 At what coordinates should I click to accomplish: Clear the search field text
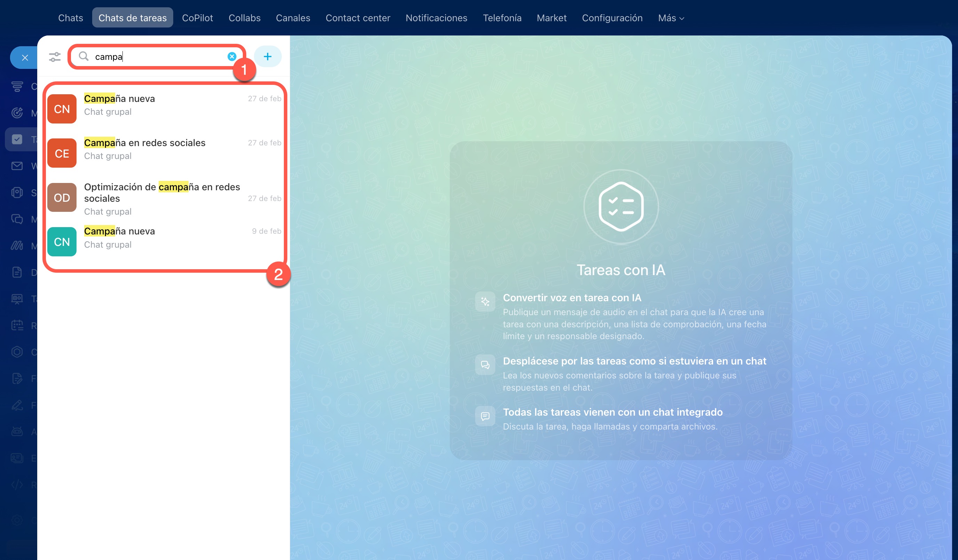(x=232, y=57)
